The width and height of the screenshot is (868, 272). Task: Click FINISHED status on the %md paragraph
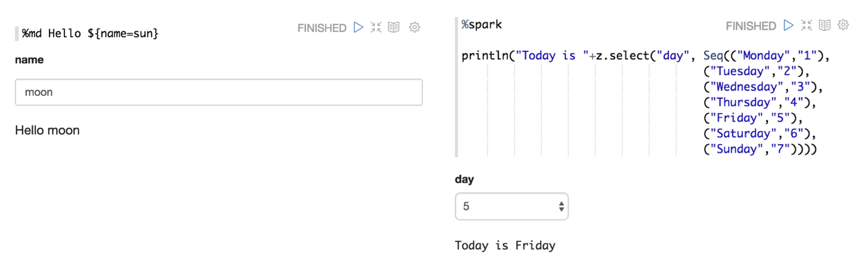coord(322,28)
